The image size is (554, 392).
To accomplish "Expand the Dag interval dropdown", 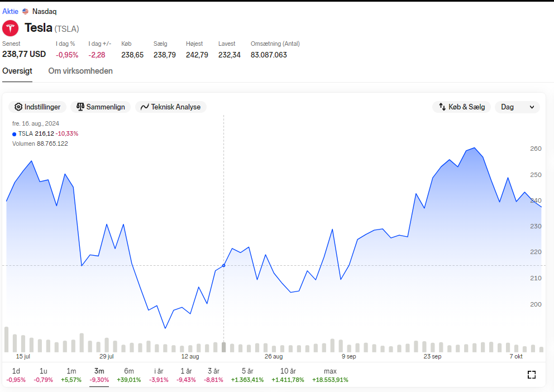I will [517, 107].
